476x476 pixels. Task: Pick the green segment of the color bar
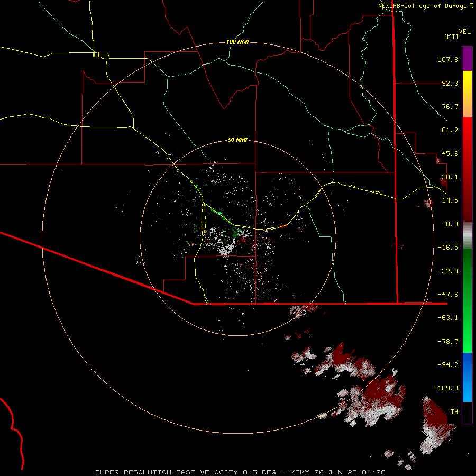pyautogui.click(x=467, y=300)
